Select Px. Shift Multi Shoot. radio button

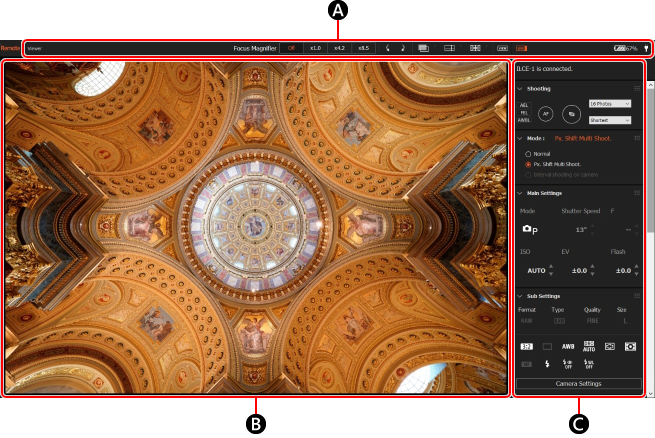tap(528, 165)
